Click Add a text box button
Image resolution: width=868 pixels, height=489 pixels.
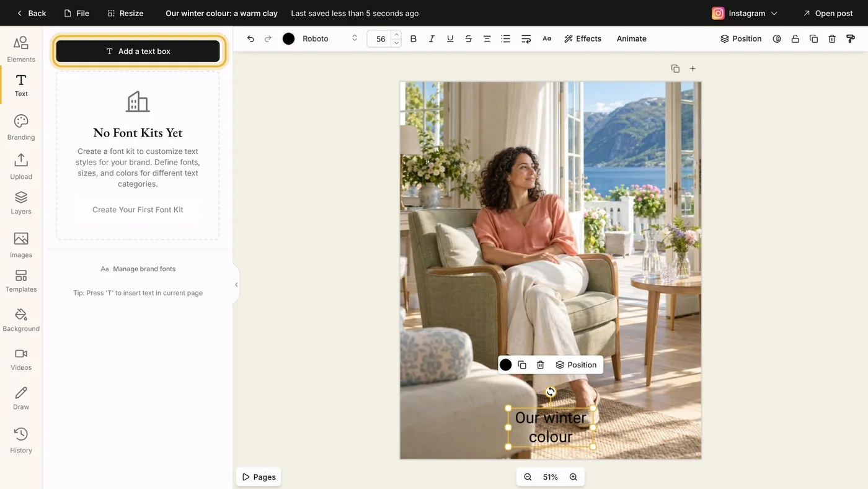tap(138, 52)
